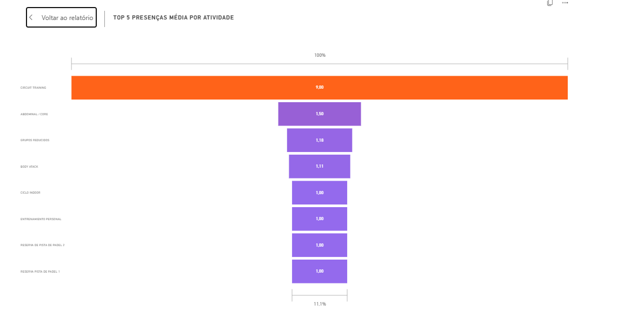Click the Abdominal / Core category label

pyautogui.click(x=34, y=114)
